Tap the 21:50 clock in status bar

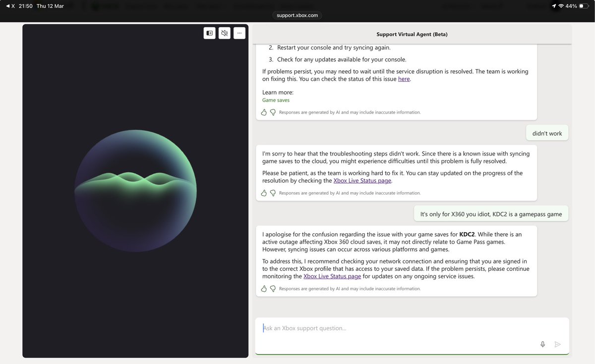tap(25, 6)
